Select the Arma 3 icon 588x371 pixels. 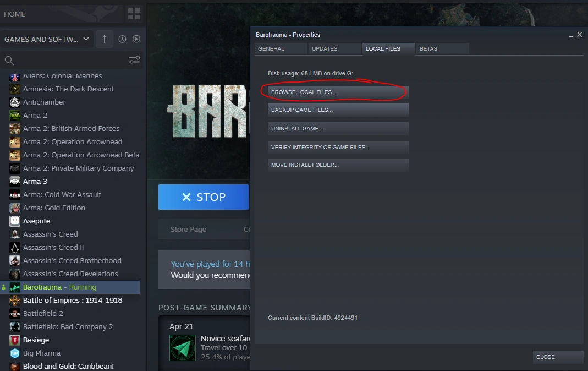pos(15,181)
